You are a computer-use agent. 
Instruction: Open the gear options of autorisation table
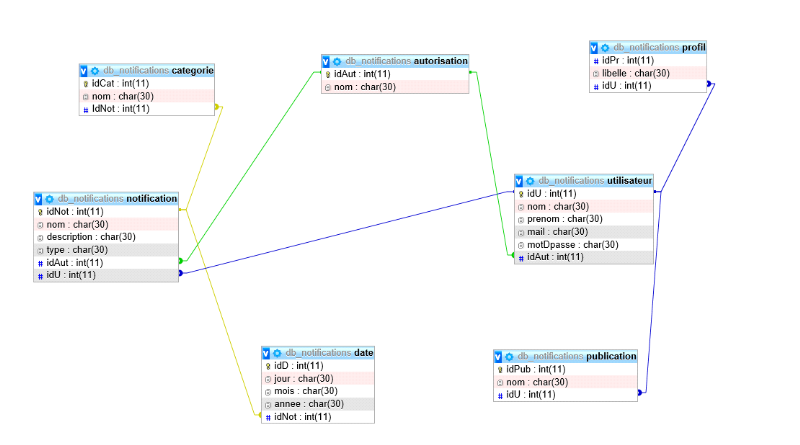click(x=337, y=61)
